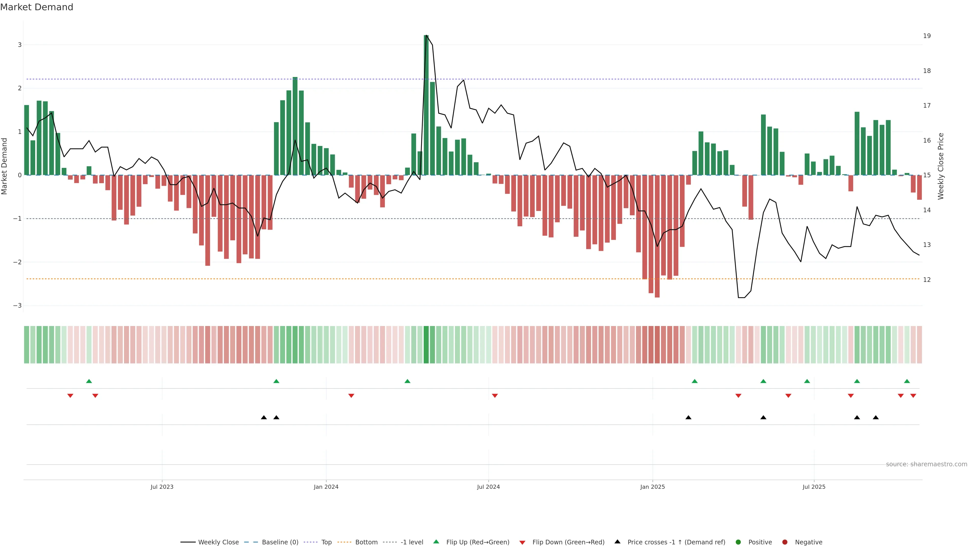The width and height of the screenshot is (980, 551).
Task: Click the Weekly Close Price axis label
Action: point(941,166)
